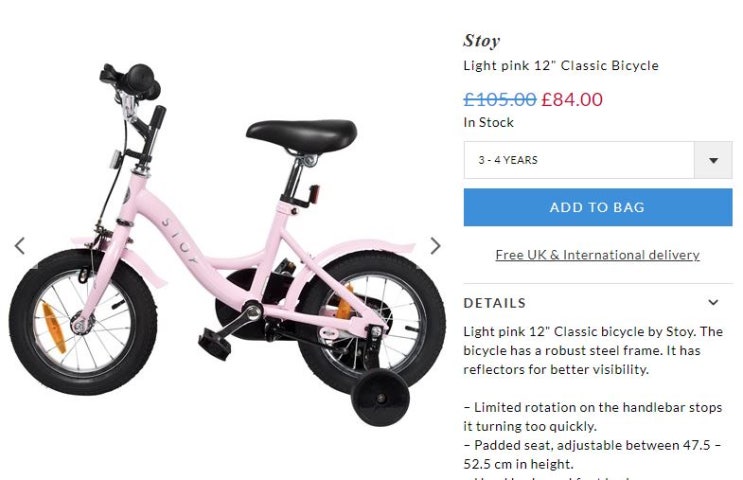Click the bicycle's black saddle in the photo
Screen dimensions: 743x480
tap(301, 131)
